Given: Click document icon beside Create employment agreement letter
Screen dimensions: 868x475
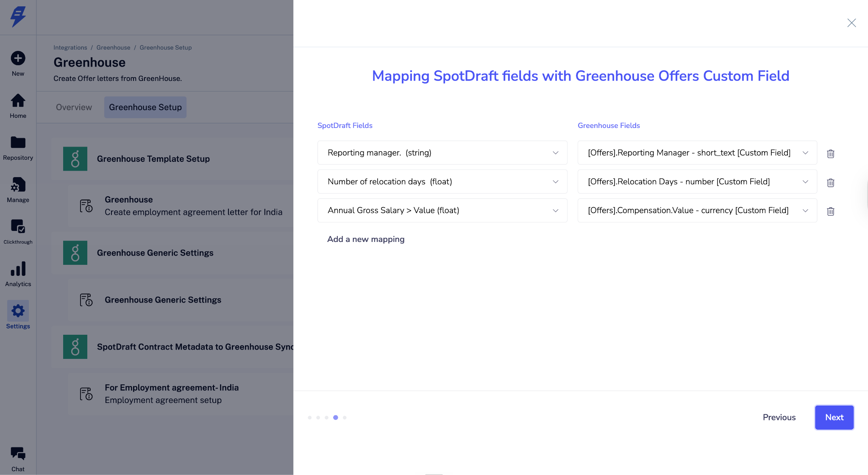Looking at the screenshot, I should tap(86, 206).
